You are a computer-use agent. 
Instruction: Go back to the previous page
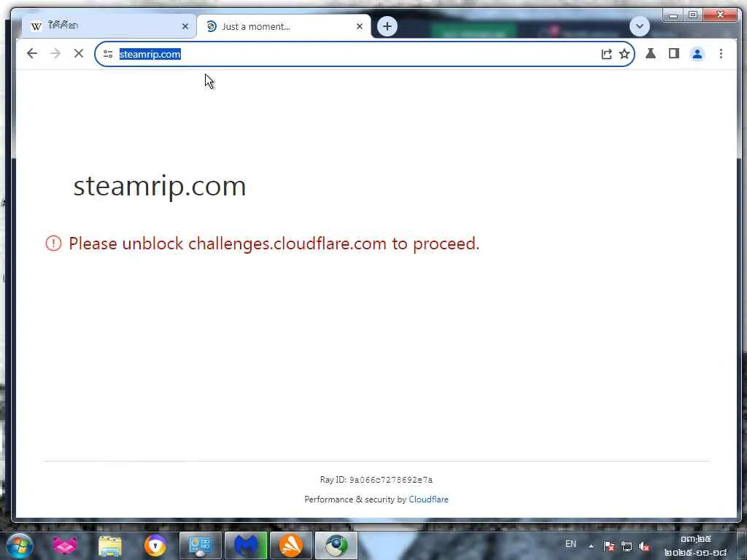coord(32,54)
